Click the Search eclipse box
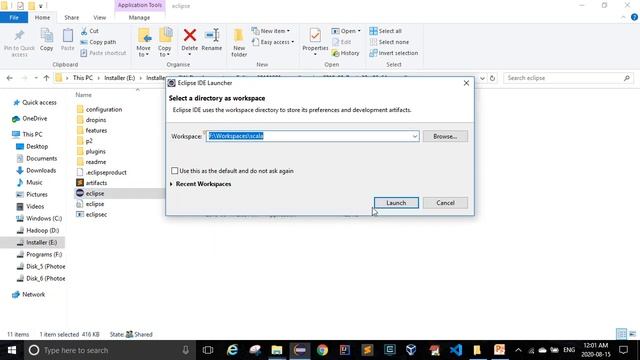 point(568,78)
